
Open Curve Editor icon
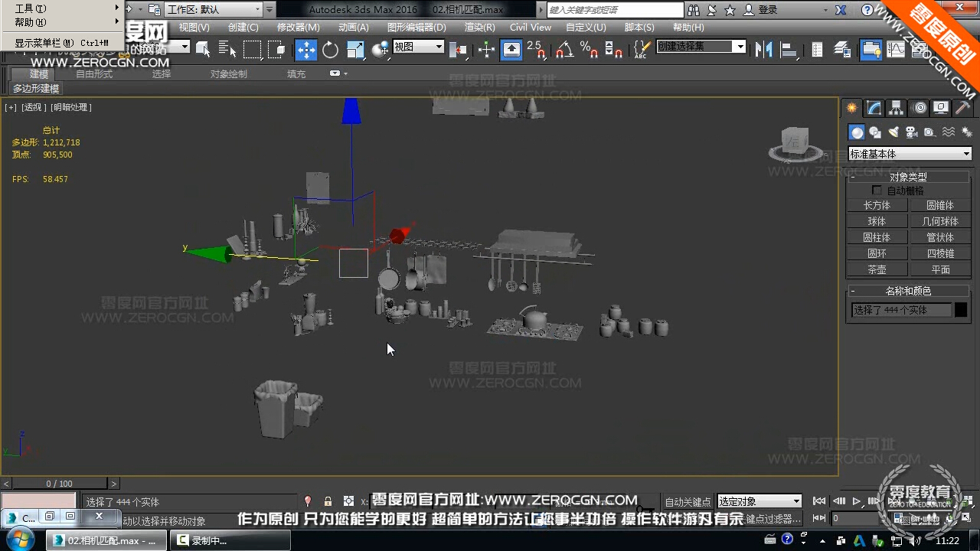pyautogui.click(x=896, y=50)
